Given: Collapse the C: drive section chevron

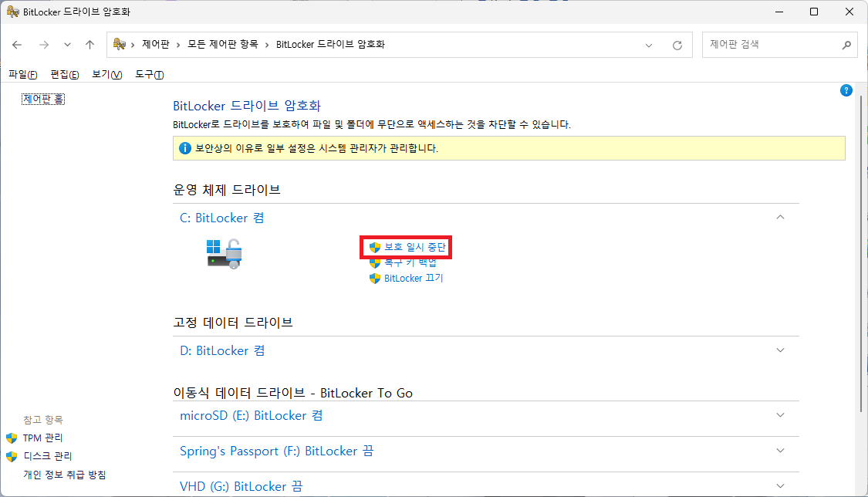Looking at the screenshot, I should pos(780,218).
